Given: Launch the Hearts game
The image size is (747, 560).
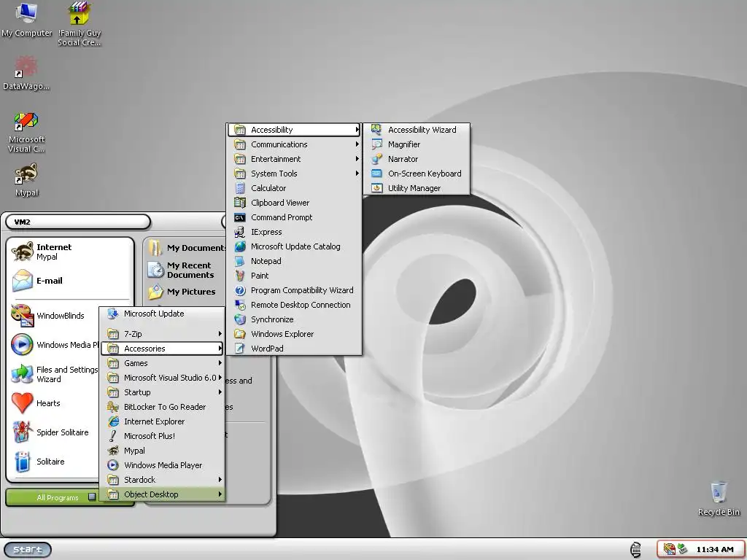Looking at the screenshot, I should [55, 403].
